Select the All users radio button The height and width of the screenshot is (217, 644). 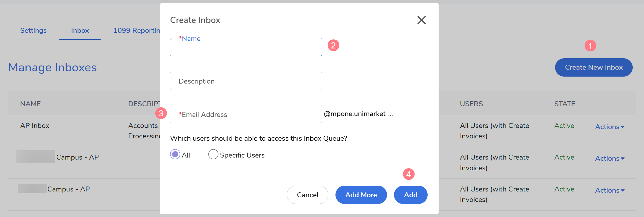coord(175,155)
